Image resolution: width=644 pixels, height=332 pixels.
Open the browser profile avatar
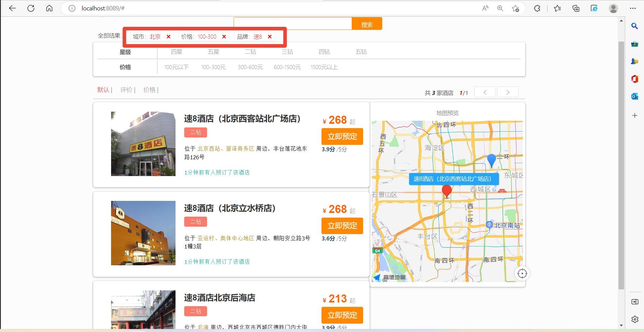tap(613, 8)
